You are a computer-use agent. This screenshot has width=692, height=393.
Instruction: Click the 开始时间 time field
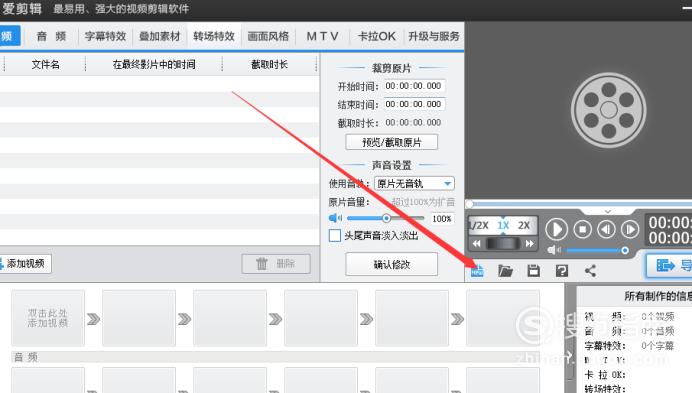[x=414, y=86]
